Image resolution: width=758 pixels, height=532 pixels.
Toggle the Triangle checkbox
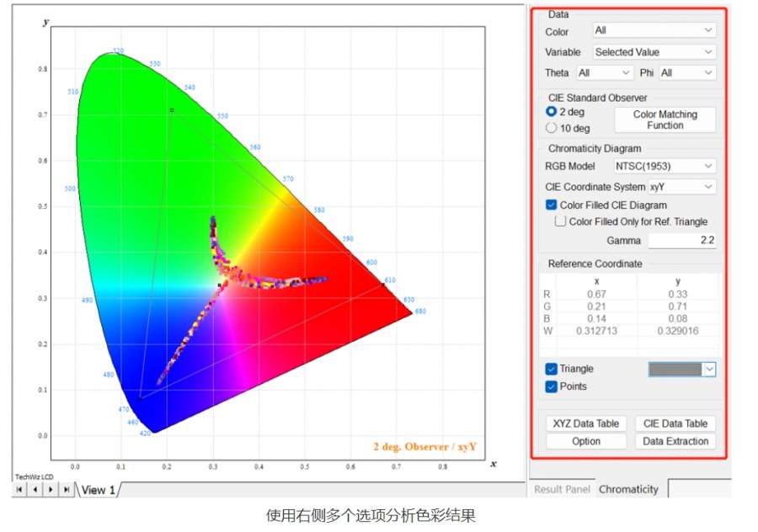pyautogui.click(x=552, y=369)
